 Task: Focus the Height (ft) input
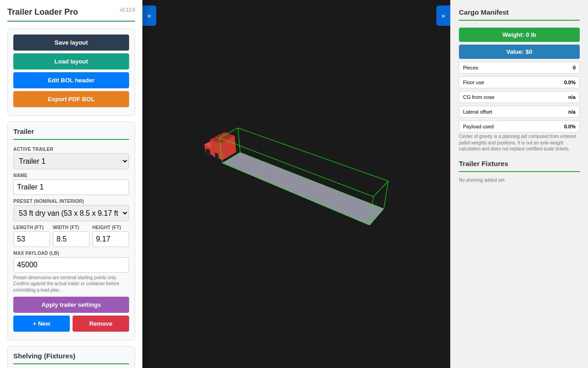(x=111, y=239)
